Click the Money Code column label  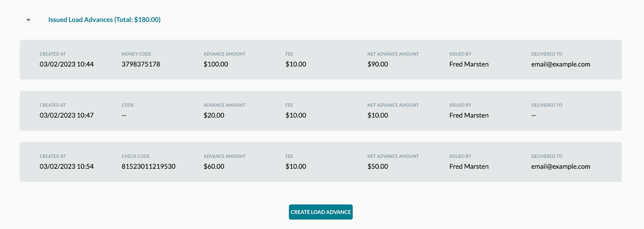click(136, 54)
